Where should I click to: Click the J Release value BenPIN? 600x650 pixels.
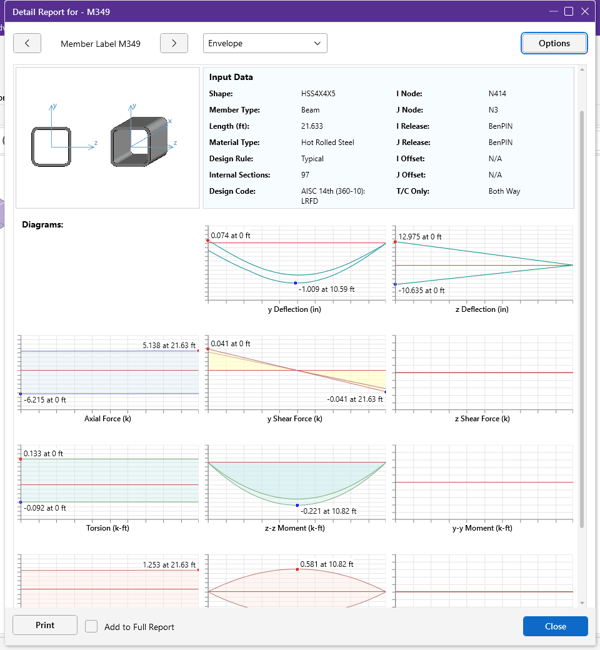(500, 142)
